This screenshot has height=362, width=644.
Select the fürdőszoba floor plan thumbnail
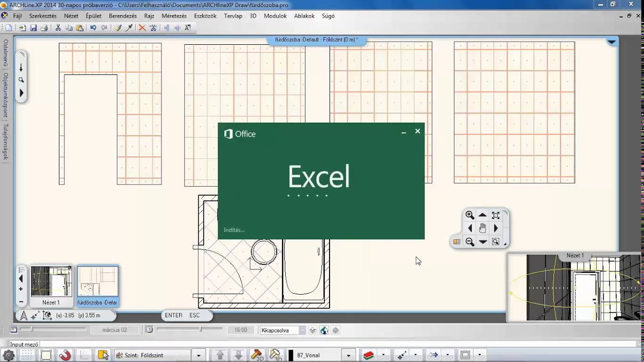[x=98, y=286]
